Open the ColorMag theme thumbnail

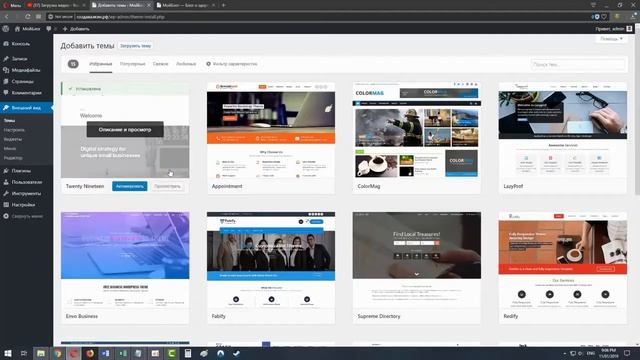pyautogui.click(x=417, y=130)
